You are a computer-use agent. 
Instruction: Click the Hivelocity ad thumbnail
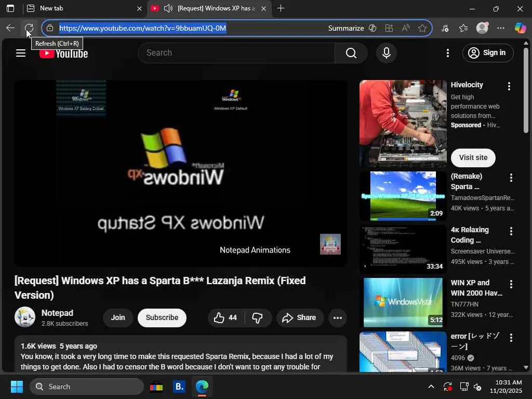click(403, 124)
